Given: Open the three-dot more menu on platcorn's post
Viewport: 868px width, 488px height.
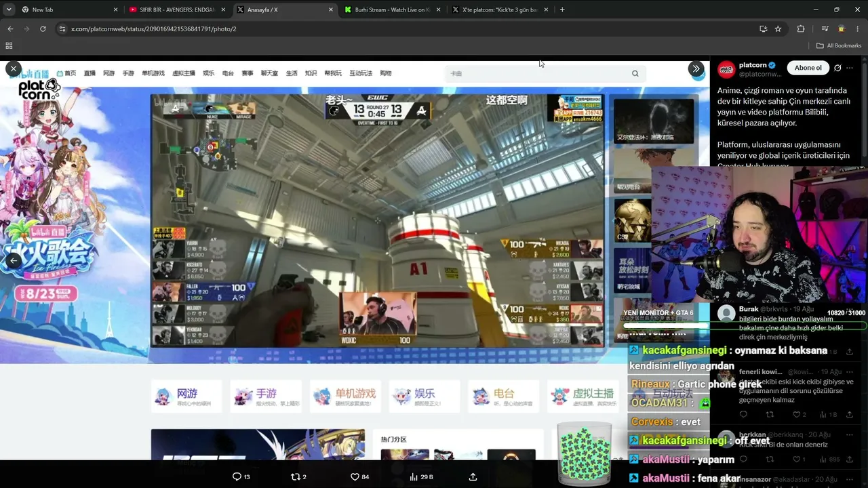Looking at the screenshot, I should (850, 68).
